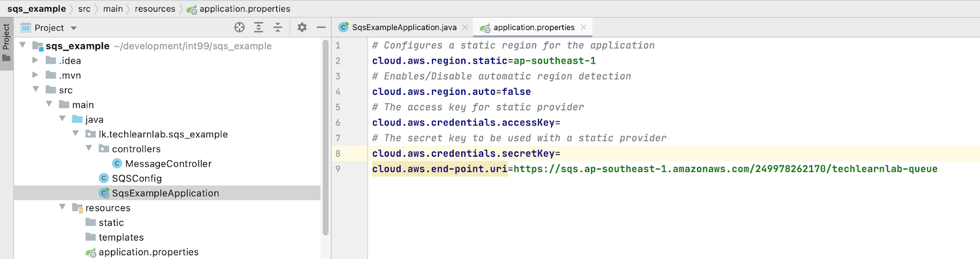Click the 'false' value on line 4
This screenshot has width=980, height=259.
[x=516, y=92]
